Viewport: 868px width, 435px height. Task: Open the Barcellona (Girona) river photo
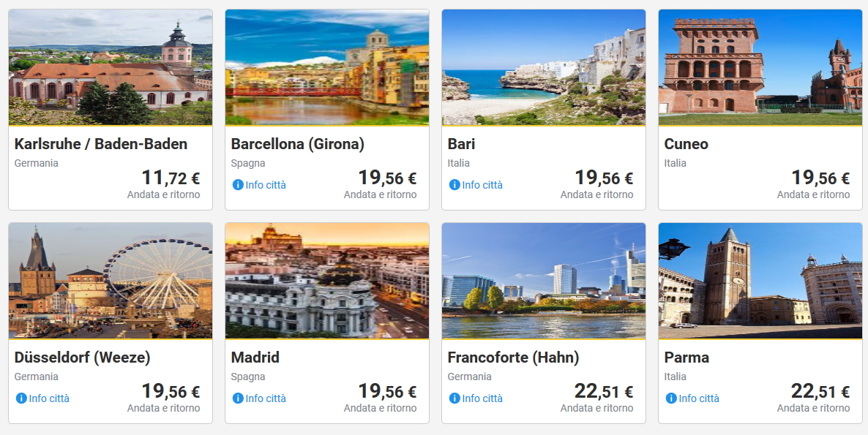(327, 67)
